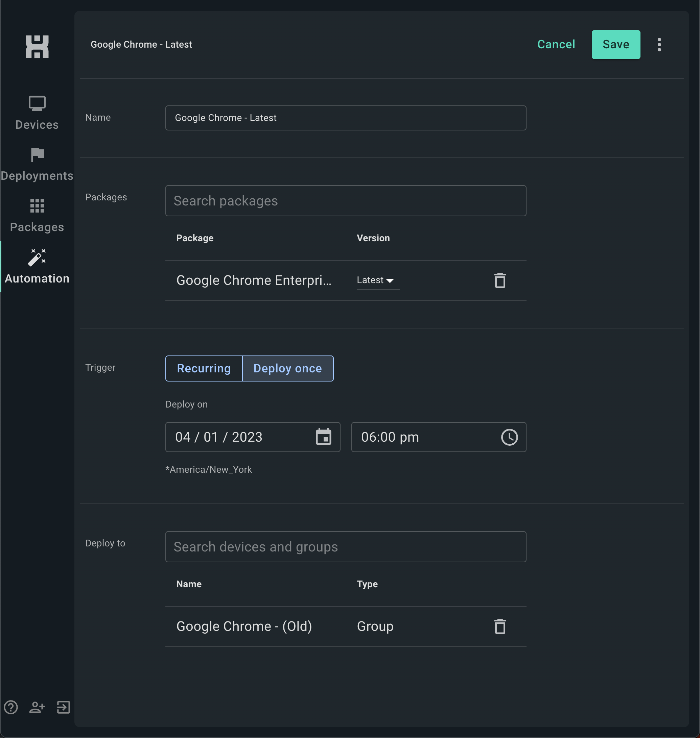Open the clock time picker icon
The image size is (700, 738).
[509, 437]
